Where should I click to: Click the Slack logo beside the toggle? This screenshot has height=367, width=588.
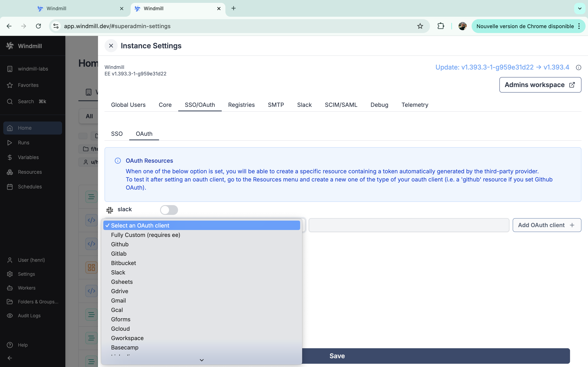[110, 210]
